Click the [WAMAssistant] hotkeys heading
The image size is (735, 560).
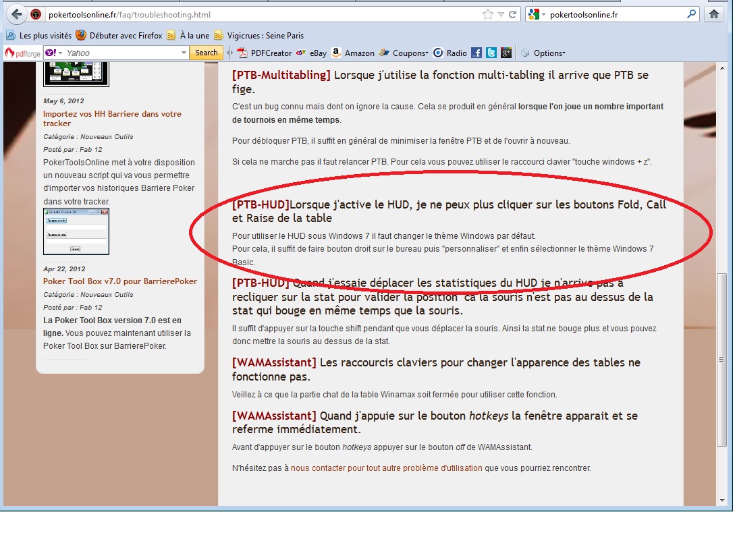[435, 422]
